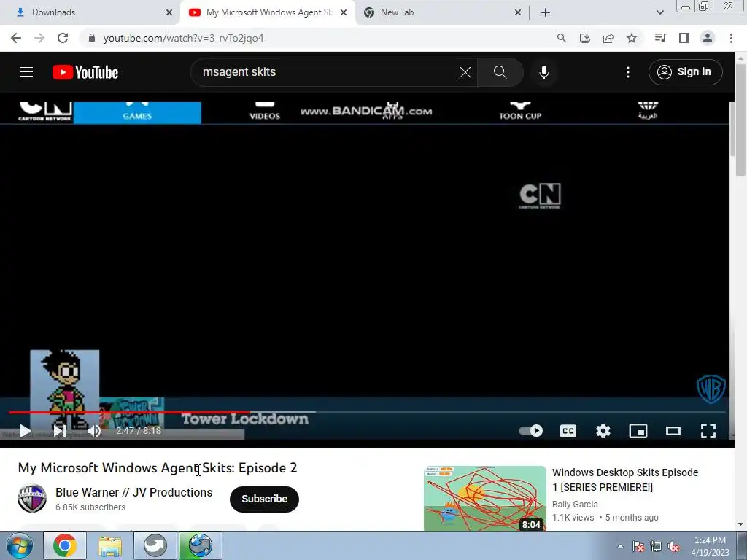Screen dimensions: 747x560
Task: Show hidden system tray icons
Action: (x=620, y=546)
